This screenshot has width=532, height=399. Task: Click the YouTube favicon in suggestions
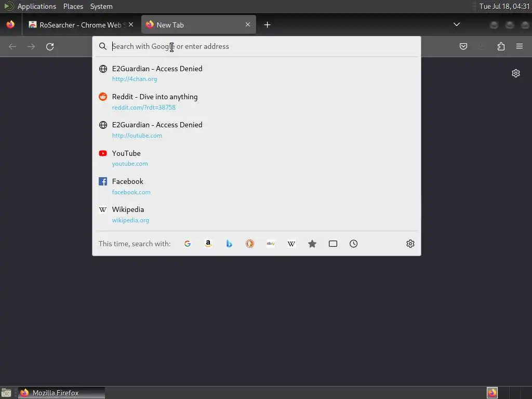point(103,153)
